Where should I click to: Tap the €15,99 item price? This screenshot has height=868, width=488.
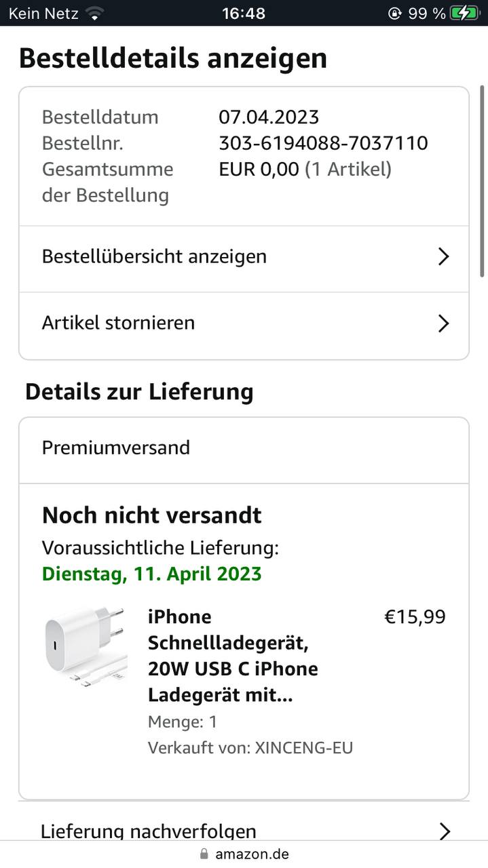[415, 617]
